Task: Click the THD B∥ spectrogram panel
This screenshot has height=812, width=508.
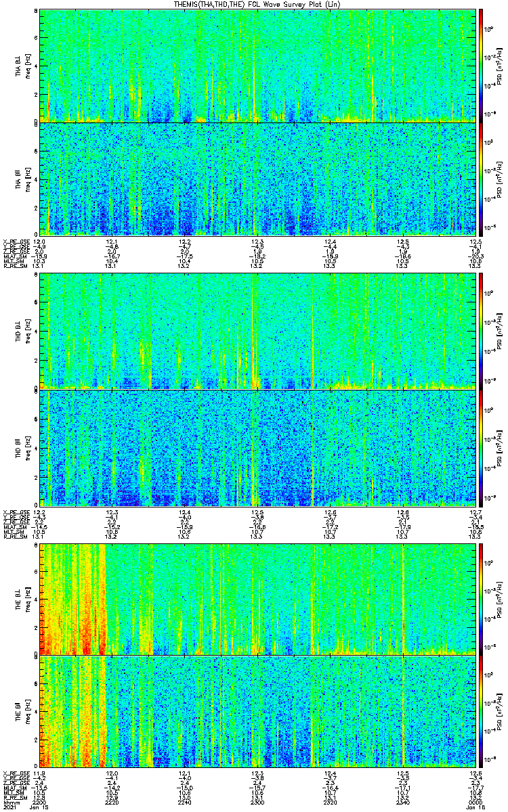Action: [257, 448]
